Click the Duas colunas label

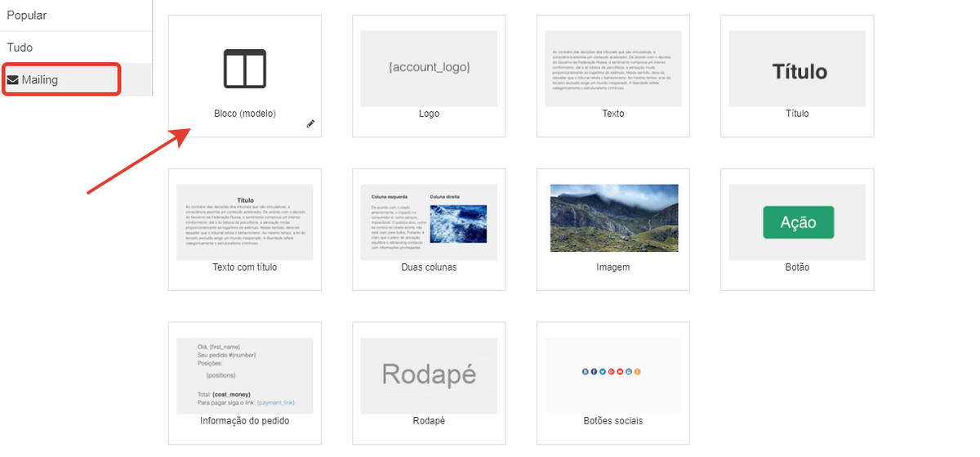click(429, 267)
